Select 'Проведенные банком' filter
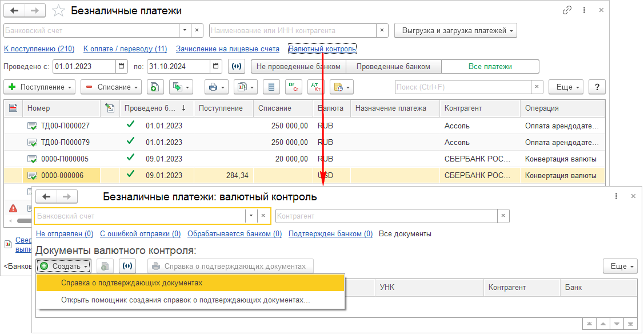 (393, 67)
